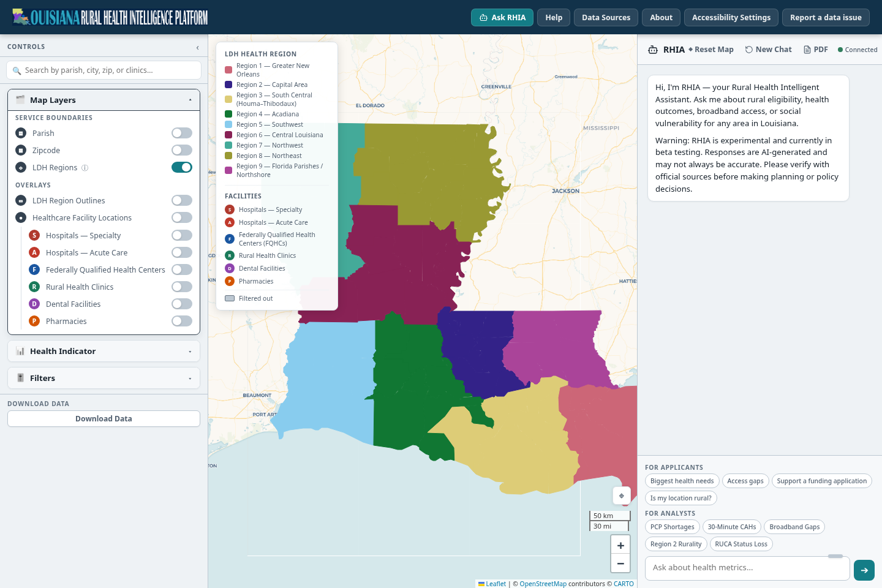Open Data Sources

coord(606,17)
